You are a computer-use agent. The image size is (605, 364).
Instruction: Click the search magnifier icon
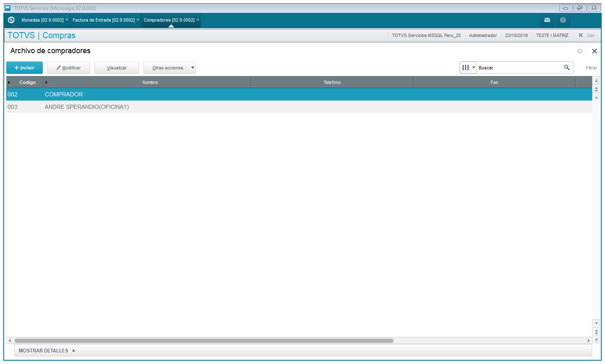(x=567, y=67)
